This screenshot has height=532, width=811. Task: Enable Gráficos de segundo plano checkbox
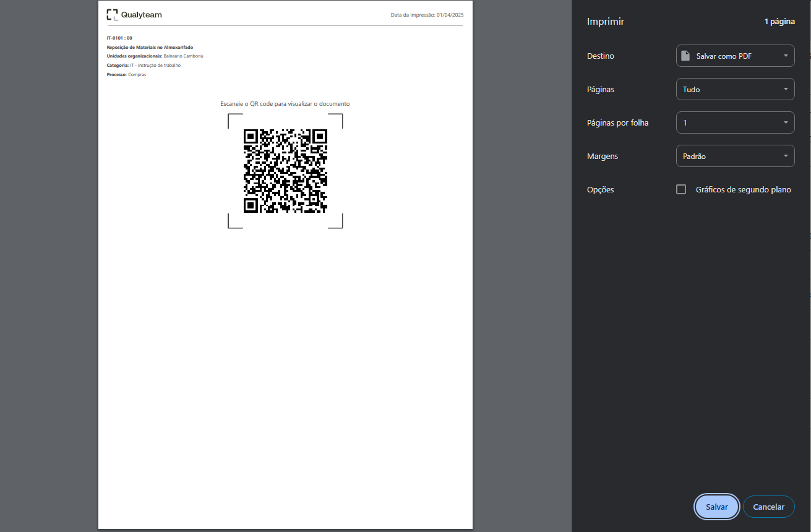tap(681, 189)
